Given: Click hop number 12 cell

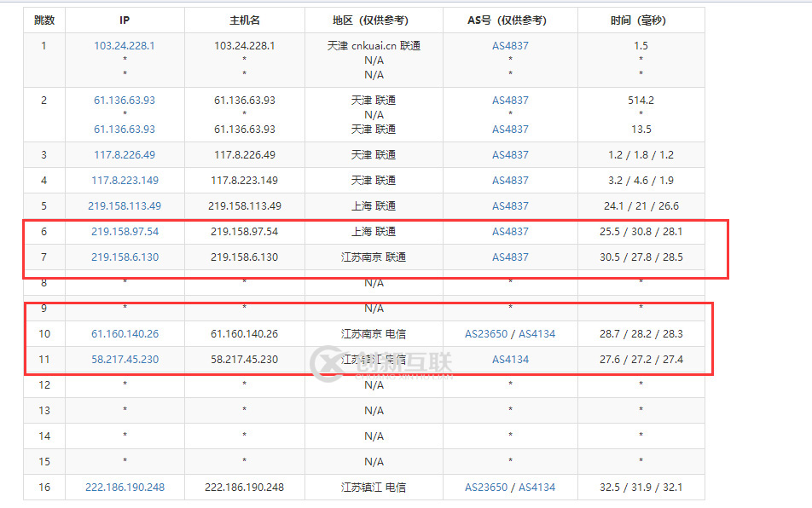Looking at the screenshot, I should [44, 385].
